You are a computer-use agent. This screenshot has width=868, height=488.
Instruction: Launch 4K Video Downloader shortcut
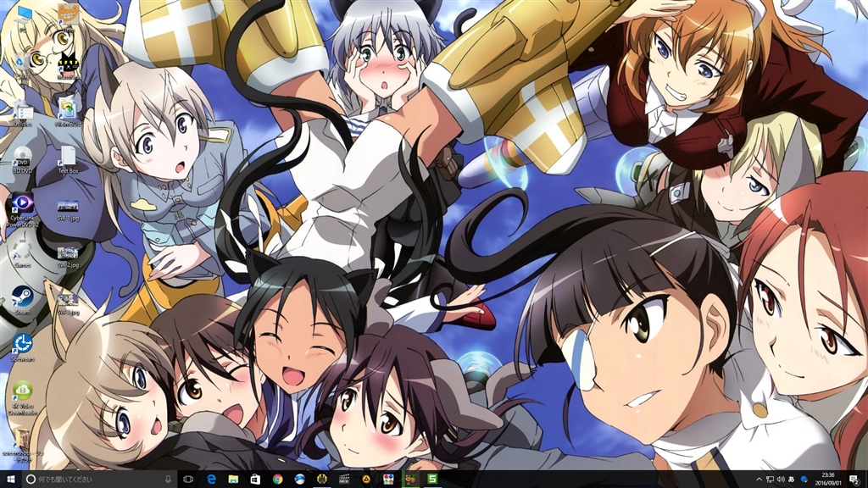pyautogui.click(x=22, y=397)
